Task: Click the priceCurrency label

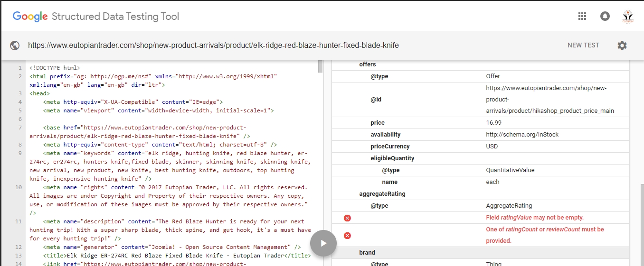Action: point(390,147)
